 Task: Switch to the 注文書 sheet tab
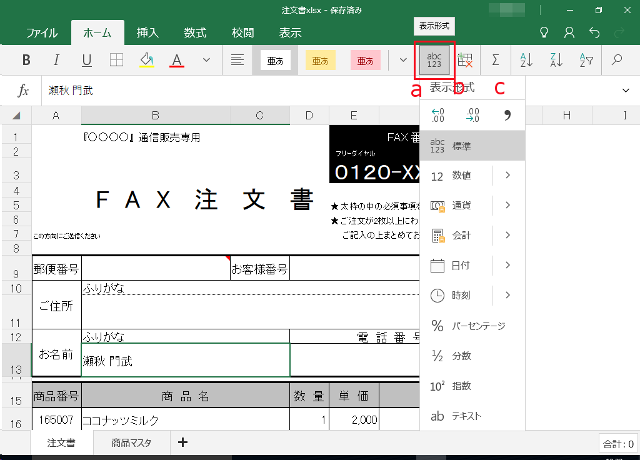point(61,443)
